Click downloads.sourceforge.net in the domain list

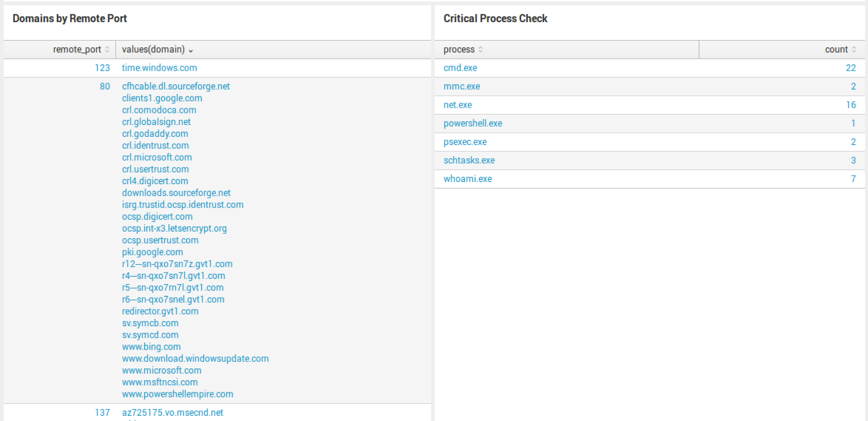coord(176,192)
